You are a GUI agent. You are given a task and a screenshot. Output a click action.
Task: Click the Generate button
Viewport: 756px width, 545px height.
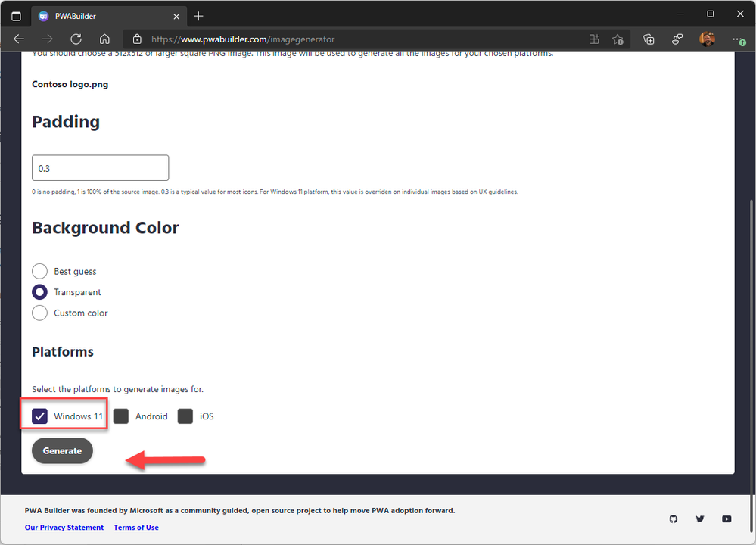click(x=62, y=450)
